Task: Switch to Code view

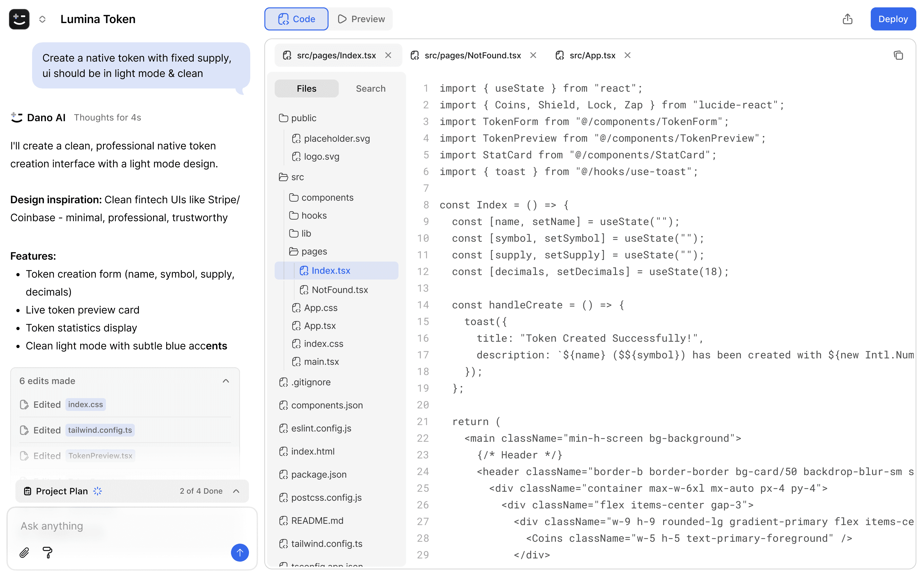Action: [x=296, y=19]
